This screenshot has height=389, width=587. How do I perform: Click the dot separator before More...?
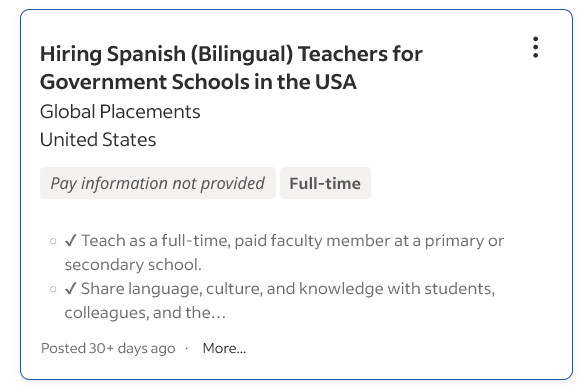point(186,349)
